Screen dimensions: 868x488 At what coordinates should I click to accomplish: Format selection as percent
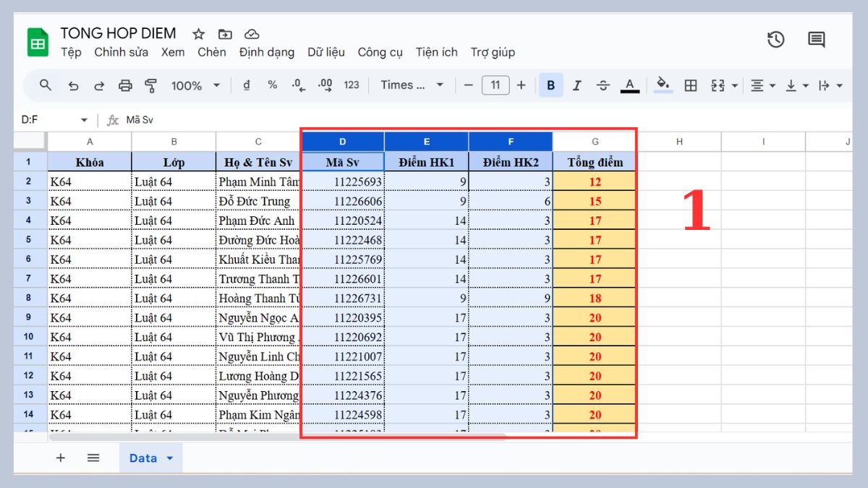(x=272, y=85)
